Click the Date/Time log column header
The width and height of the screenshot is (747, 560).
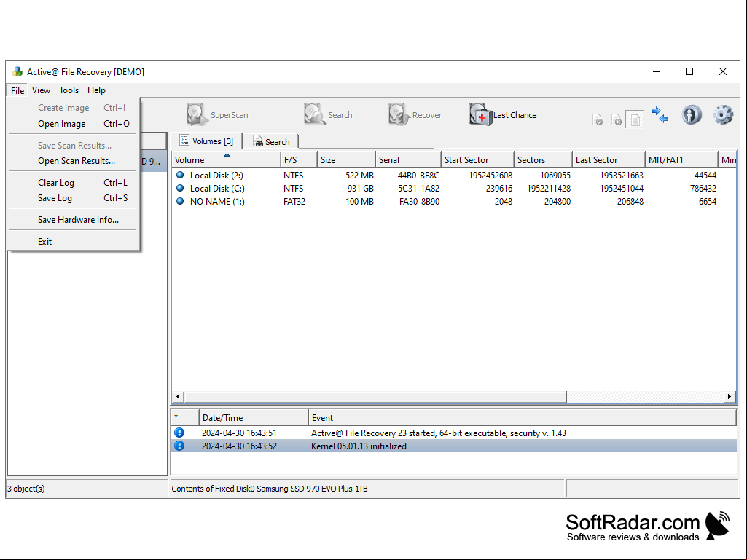click(254, 417)
